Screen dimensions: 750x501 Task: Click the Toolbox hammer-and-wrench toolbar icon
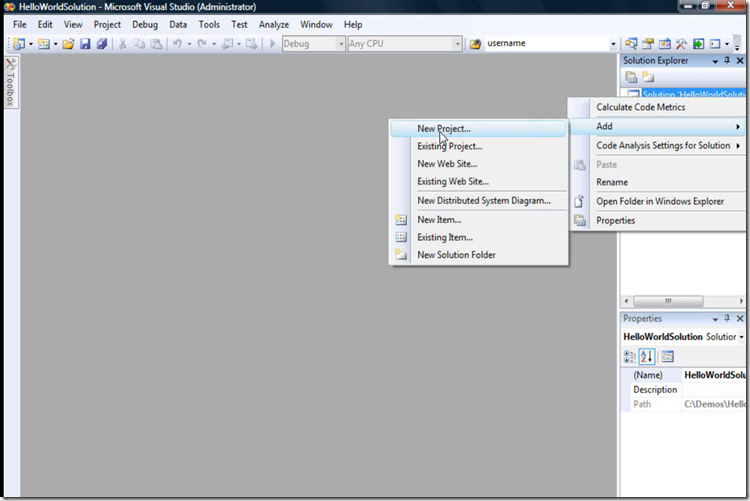tap(681, 44)
